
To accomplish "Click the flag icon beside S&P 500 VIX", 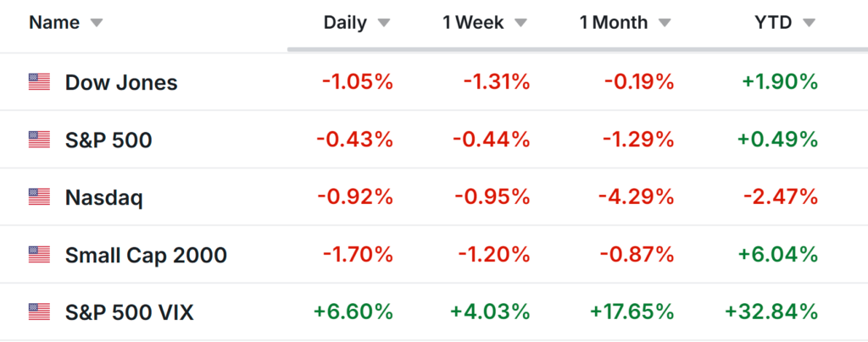I will pyautogui.click(x=39, y=312).
